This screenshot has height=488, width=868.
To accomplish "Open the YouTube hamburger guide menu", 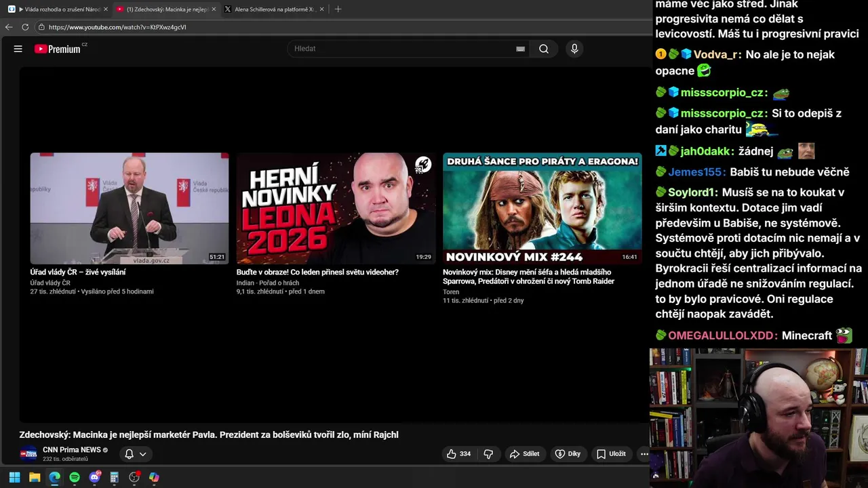I will [18, 49].
